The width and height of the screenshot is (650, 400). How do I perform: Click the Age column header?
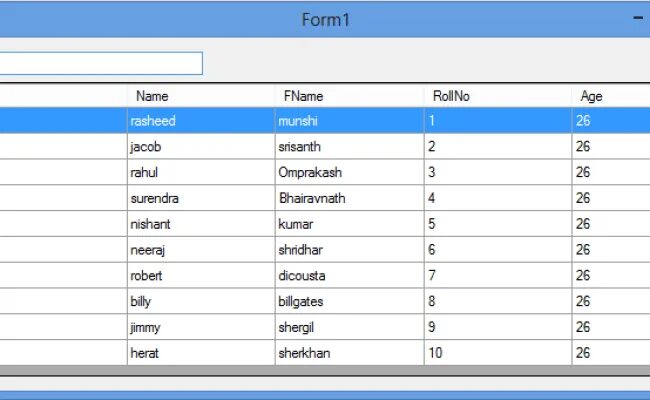point(610,96)
